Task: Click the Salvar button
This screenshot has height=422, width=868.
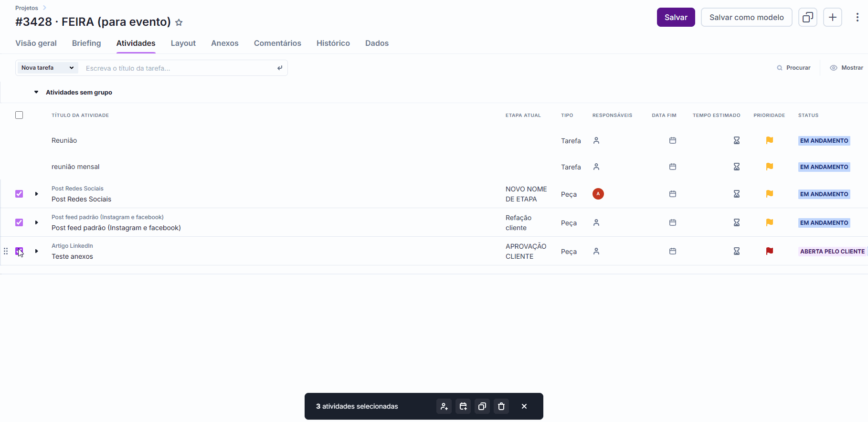Action: click(x=676, y=17)
